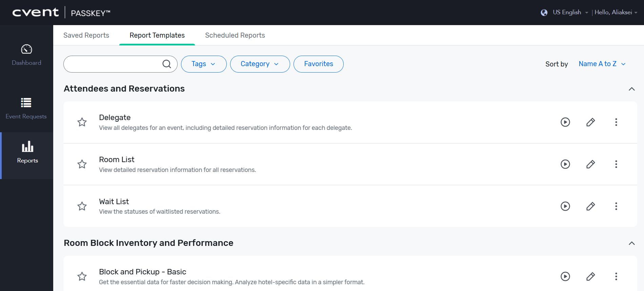Image resolution: width=644 pixels, height=291 pixels.
Task: Open more options for Room List
Action: tap(616, 164)
